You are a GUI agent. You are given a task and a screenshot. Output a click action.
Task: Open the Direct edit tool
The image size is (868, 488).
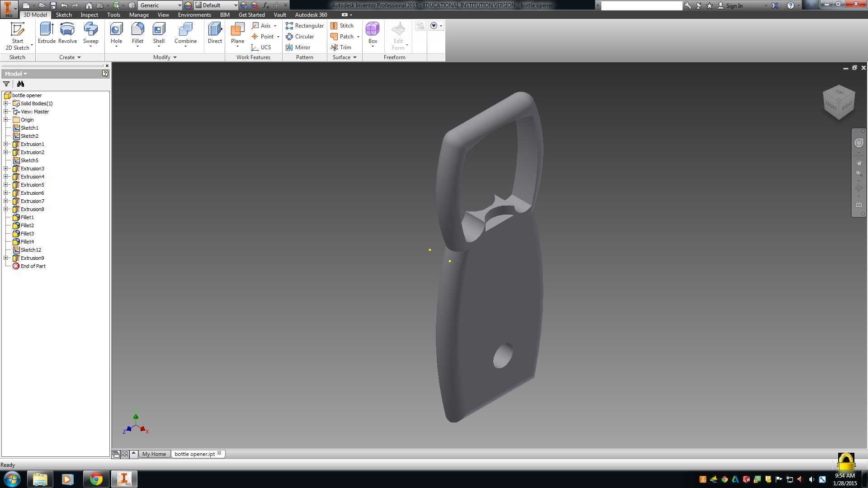215,33
